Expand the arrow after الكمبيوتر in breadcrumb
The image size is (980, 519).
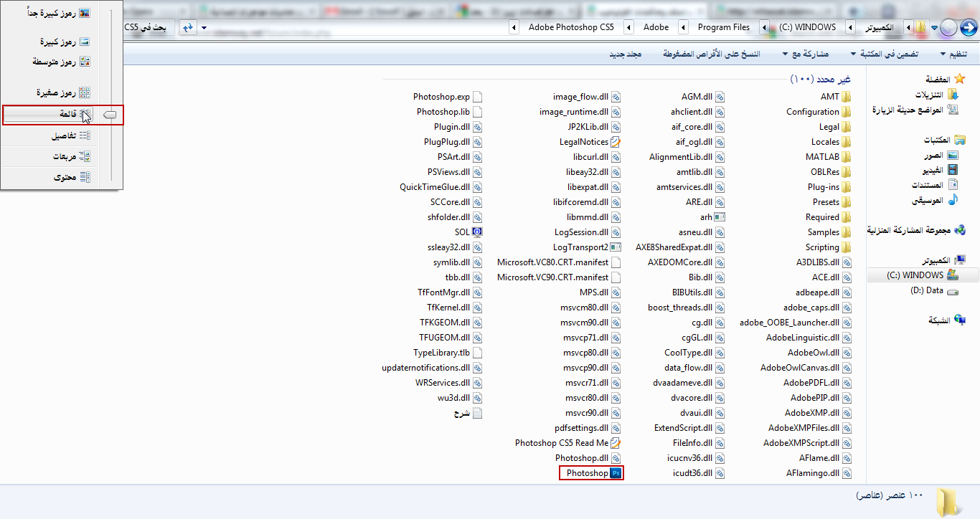[851, 27]
